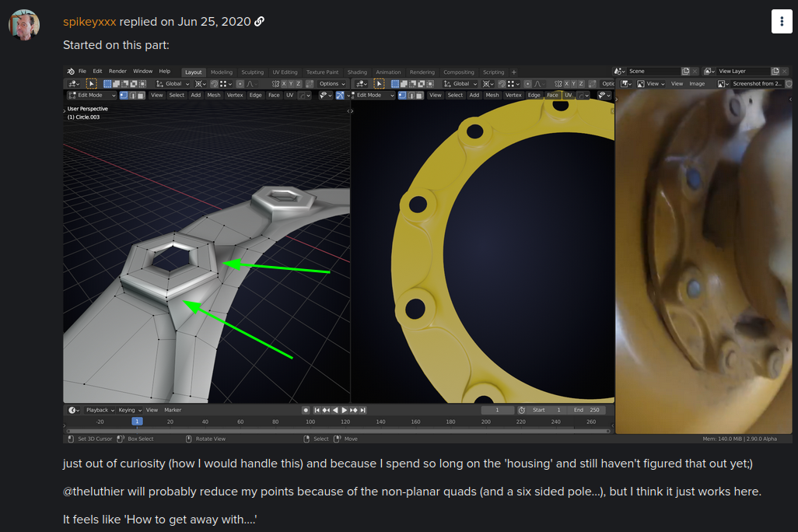Add a new workspace with the plus icon
This screenshot has height=532, width=798.
tap(513, 72)
